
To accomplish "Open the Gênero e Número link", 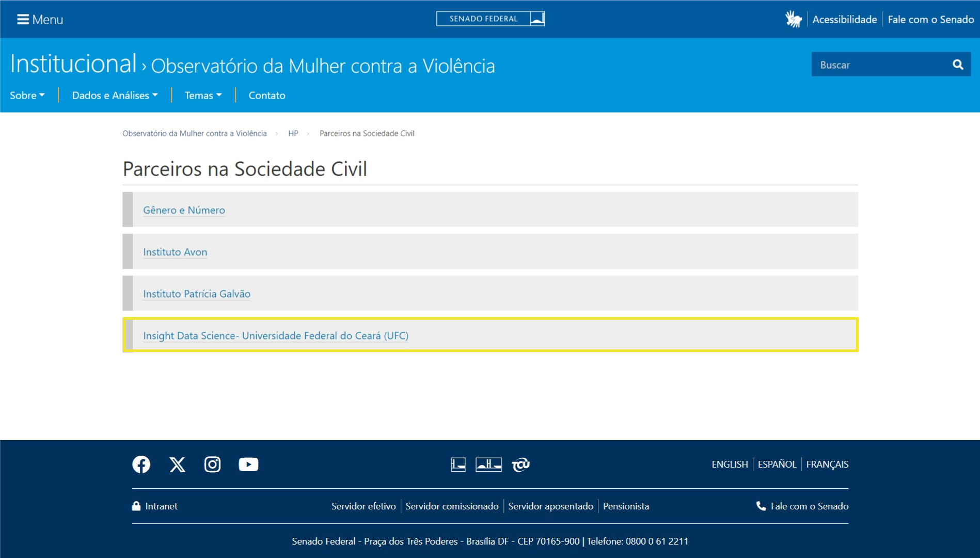I will [x=184, y=210].
